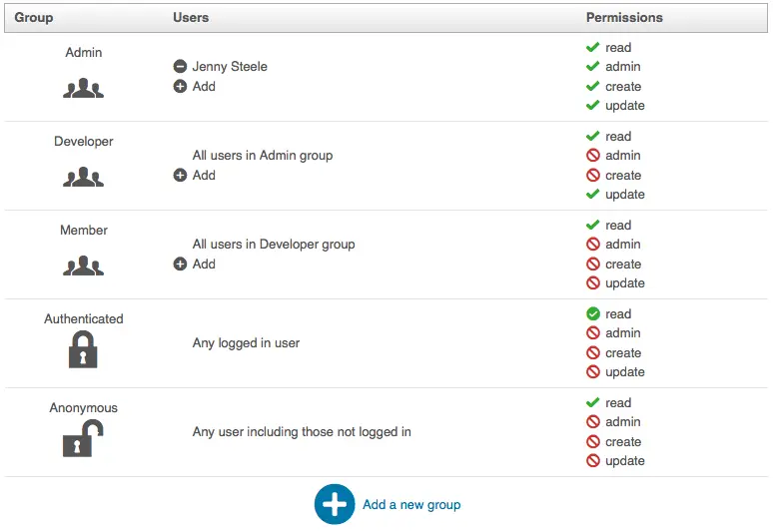Enable update permission for the Member group
Image resolution: width=773 pixels, height=532 pixels.
593,282
